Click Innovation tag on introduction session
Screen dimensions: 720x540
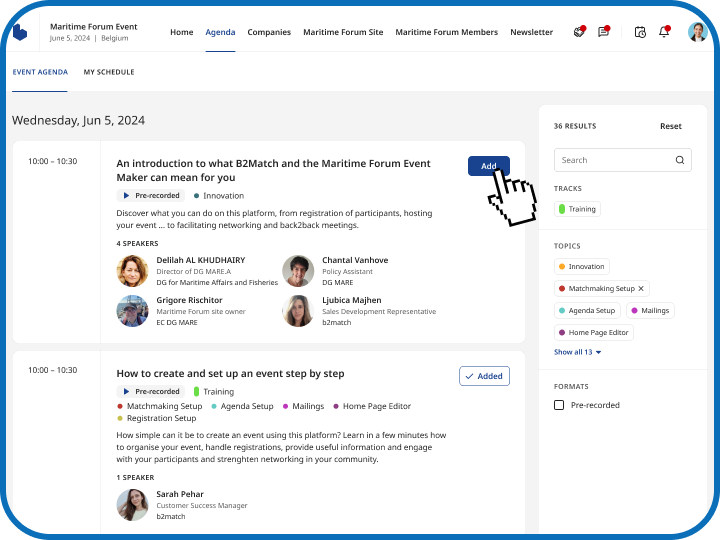(x=219, y=196)
